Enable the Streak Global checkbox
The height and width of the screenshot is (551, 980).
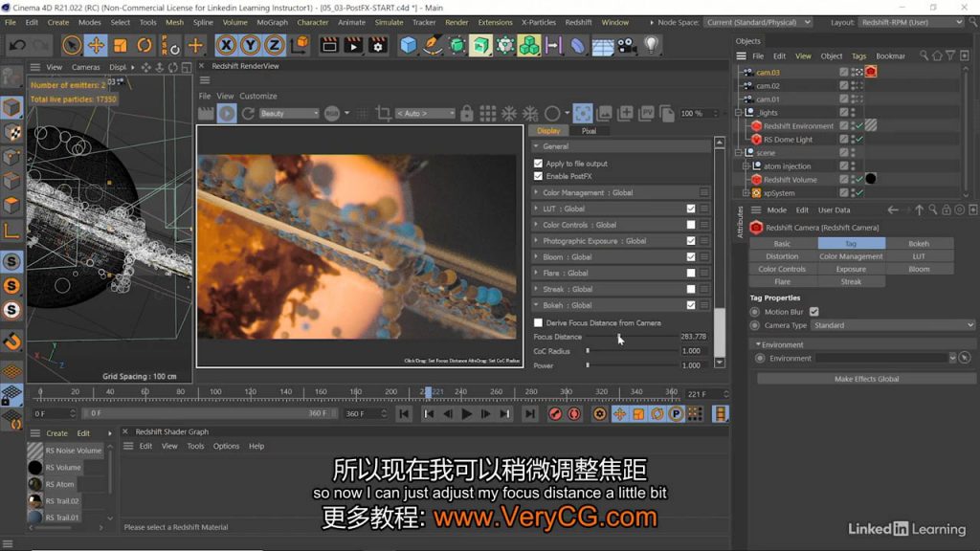pyautogui.click(x=691, y=289)
